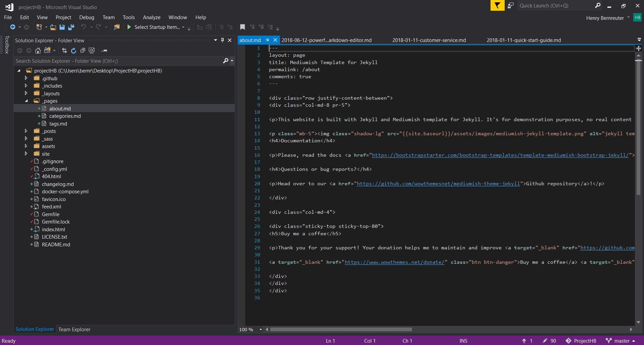Viewport: 644px width, 345px height.
Task: Save the current file with Save icon
Action: (x=62, y=27)
